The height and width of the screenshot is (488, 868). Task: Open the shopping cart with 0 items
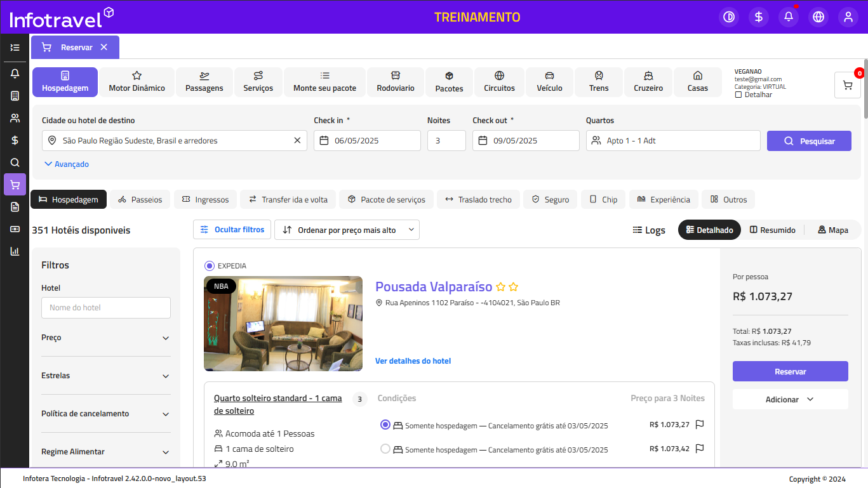tap(847, 85)
